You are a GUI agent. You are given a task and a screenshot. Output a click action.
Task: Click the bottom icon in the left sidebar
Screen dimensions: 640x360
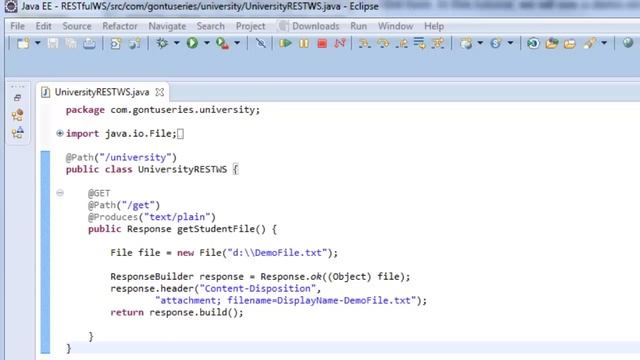click(x=18, y=133)
